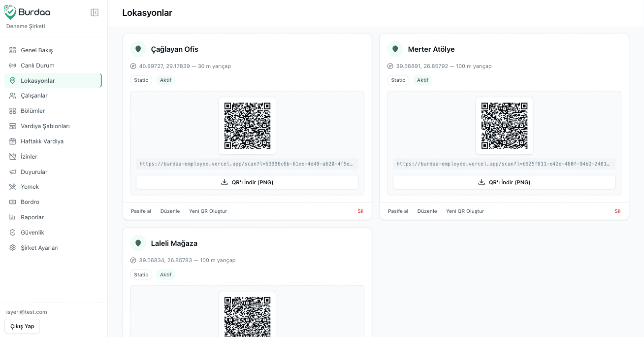Image resolution: width=644 pixels, height=337 pixels.
Task: Download Çağlayan Ofis QR as PNG
Action: [x=247, y=182]
